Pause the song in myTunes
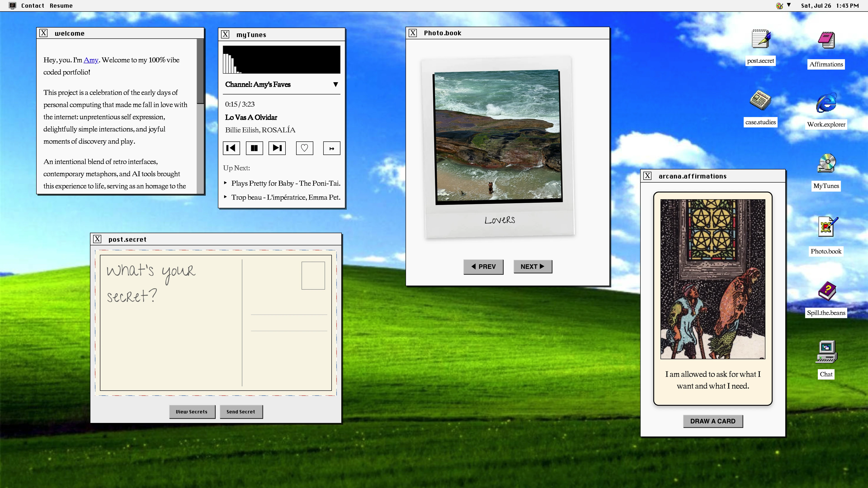The image size is (868, 488). point(254,148)
